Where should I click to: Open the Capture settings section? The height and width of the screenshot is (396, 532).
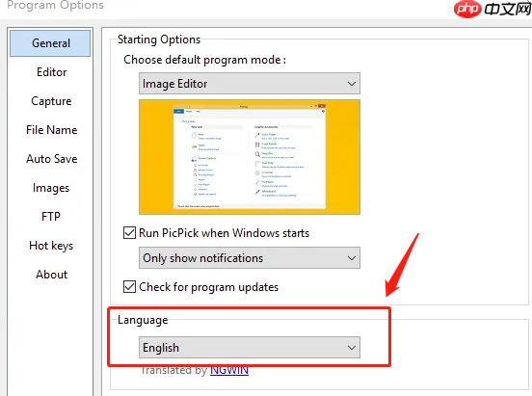51,101
